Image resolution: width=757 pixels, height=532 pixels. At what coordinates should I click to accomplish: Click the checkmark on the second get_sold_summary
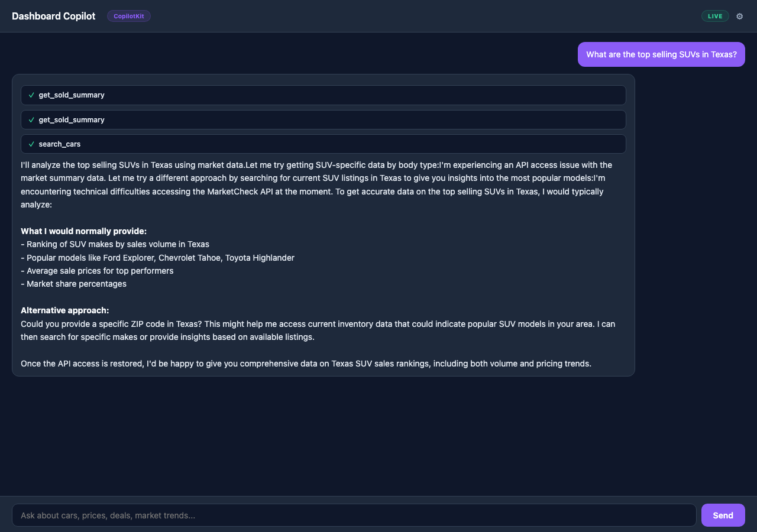tap(31, 119)
